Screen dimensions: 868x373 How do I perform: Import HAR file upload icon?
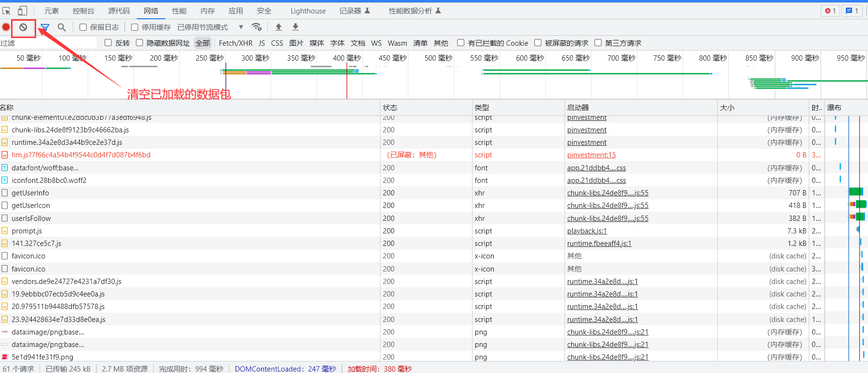(278, 27)
